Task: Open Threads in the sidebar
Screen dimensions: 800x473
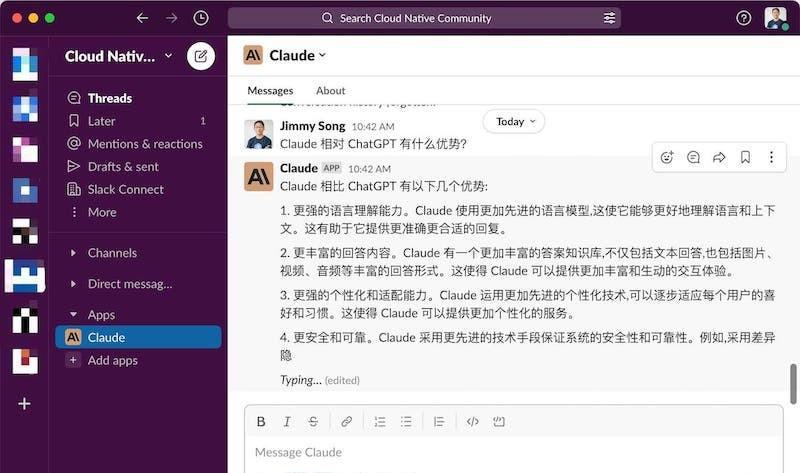Action: pyautogui.click(x=109, y=98)
